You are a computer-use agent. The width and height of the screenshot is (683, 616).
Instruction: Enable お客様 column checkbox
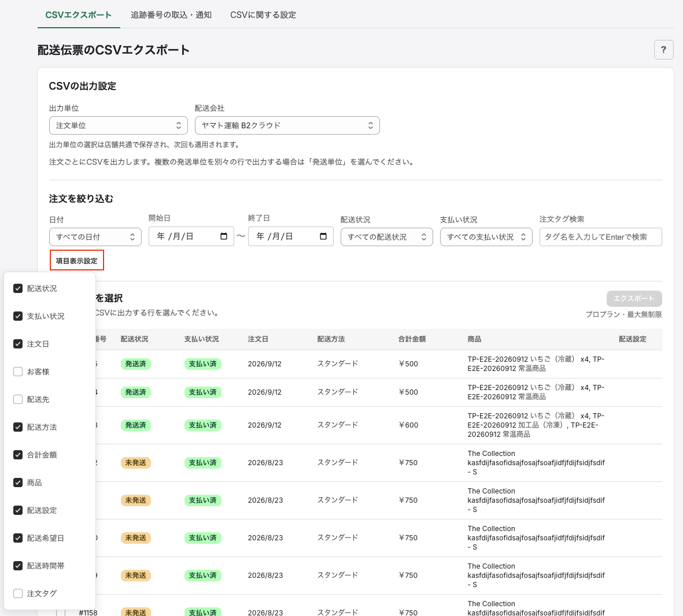[18, 372]
